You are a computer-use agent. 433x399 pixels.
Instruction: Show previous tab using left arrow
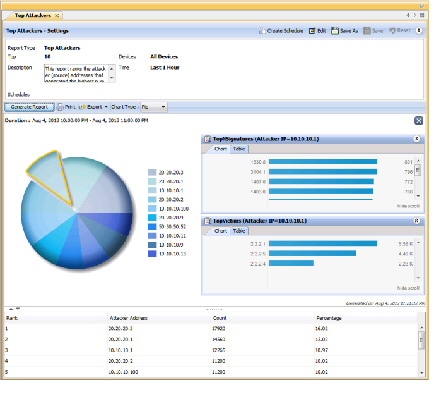point(408,15)
